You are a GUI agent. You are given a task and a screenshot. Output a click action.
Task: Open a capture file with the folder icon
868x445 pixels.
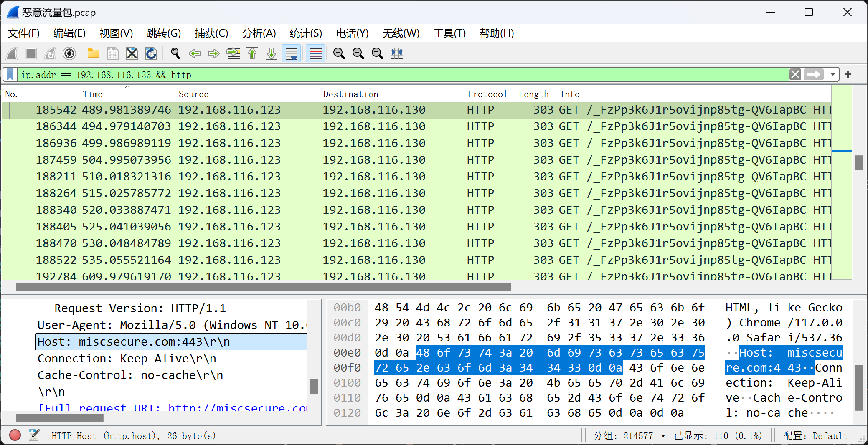(93, 53)
